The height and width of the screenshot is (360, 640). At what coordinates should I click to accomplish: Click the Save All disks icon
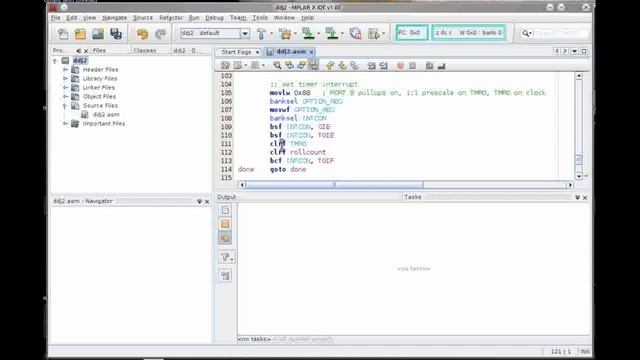click(116, 33)
